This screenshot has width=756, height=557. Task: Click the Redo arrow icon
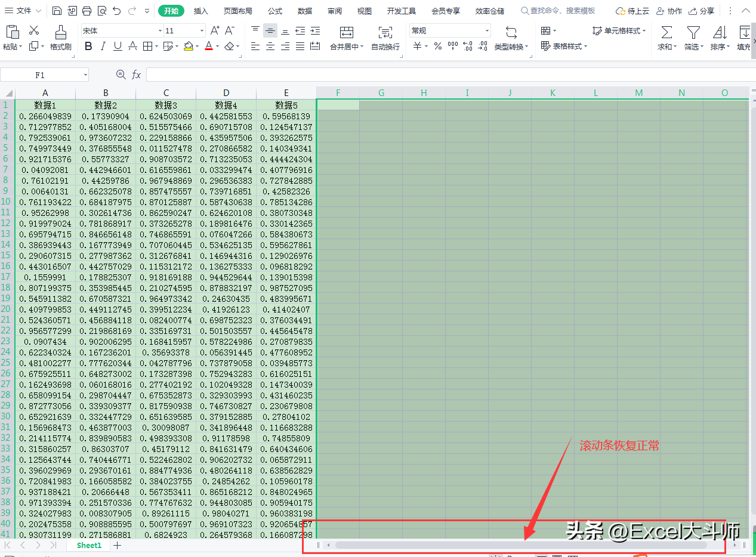pyautogui.click(x=132, y=11)
